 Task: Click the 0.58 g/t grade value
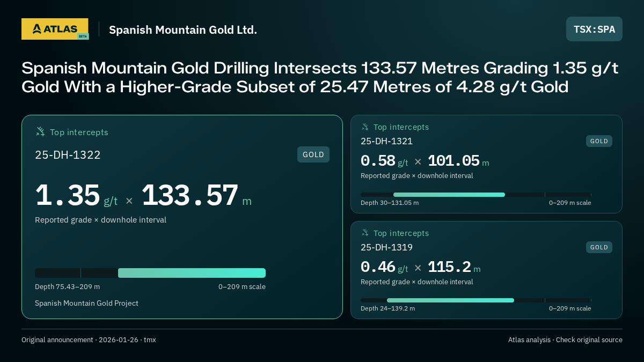click(x=384, y=161)
